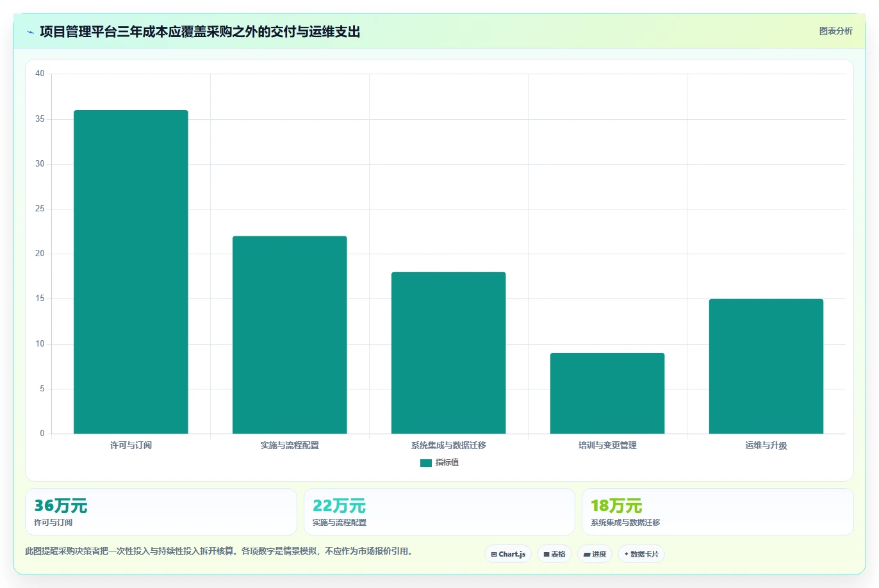Click the Chart.js tag chip
The height and width of the screenshot is (588, 879).
(508, 554)
